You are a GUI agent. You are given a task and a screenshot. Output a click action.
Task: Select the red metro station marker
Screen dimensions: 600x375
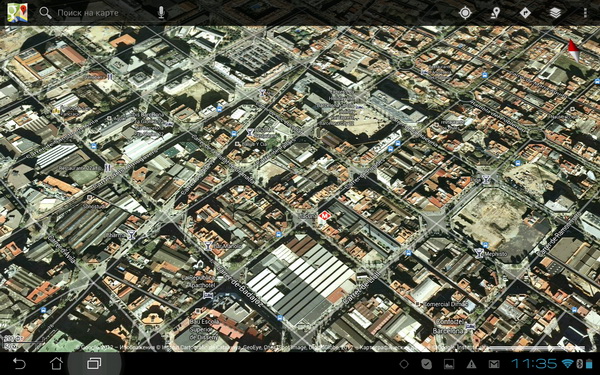tap(324, 217)
